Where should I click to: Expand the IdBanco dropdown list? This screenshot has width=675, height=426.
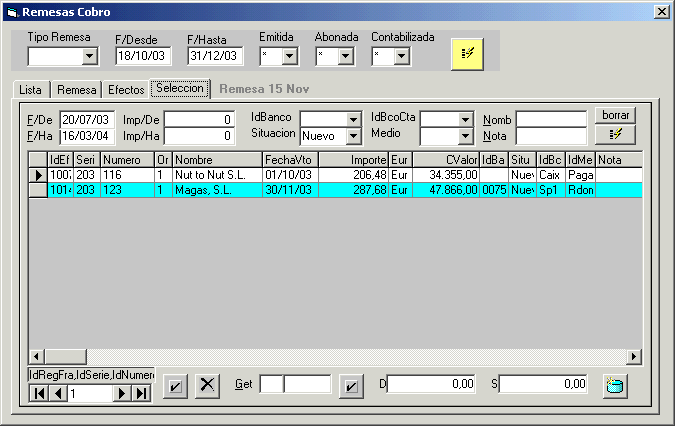tap(353, 119)
